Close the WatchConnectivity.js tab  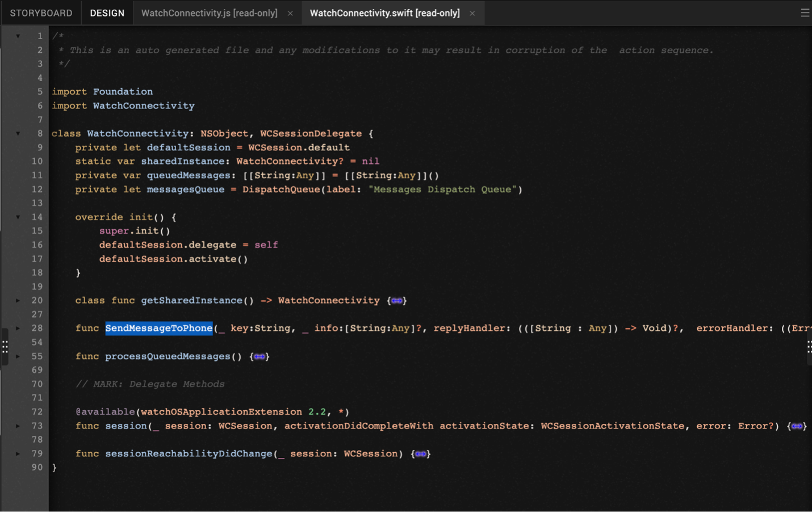[x=290, y=13]
